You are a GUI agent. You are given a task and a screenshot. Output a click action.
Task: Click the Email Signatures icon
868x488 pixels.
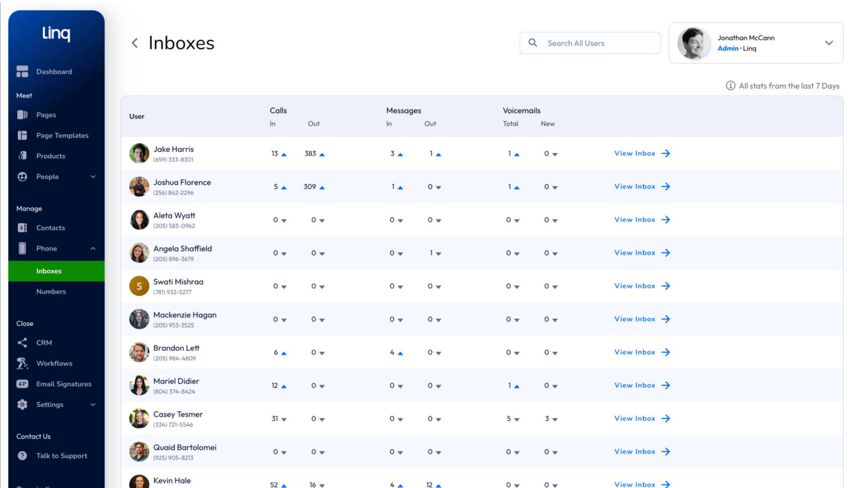tap(22, 384)
